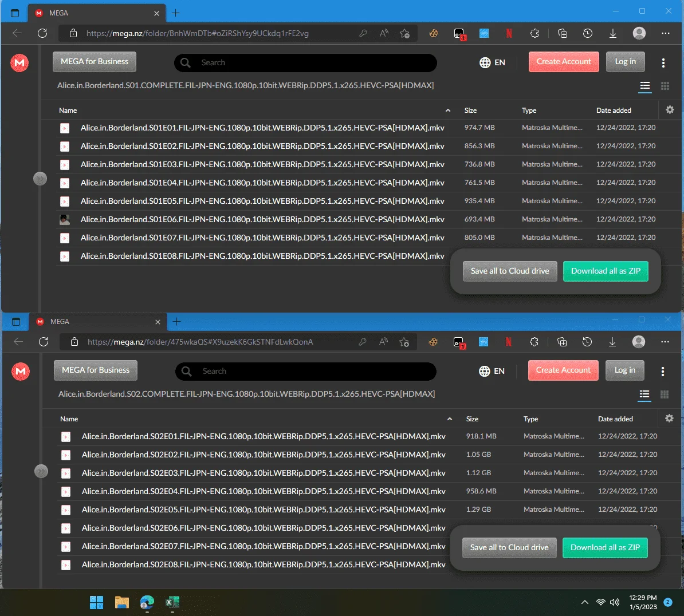Screen dimensions: 684x616
Task: Open column settings gear in top window
Action: click(x=670, y=110)
